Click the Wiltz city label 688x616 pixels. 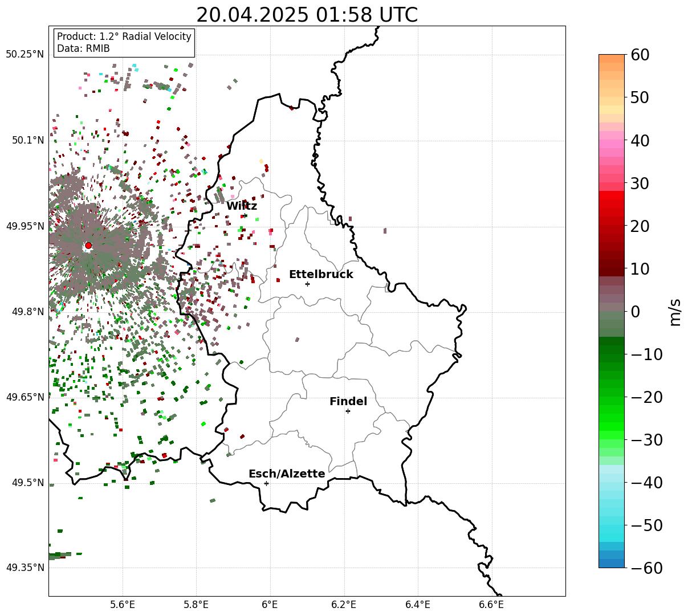242,206
